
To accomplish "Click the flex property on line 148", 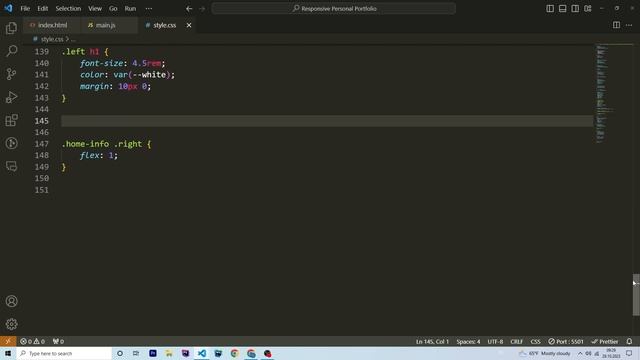I will [x=90, y=155].
